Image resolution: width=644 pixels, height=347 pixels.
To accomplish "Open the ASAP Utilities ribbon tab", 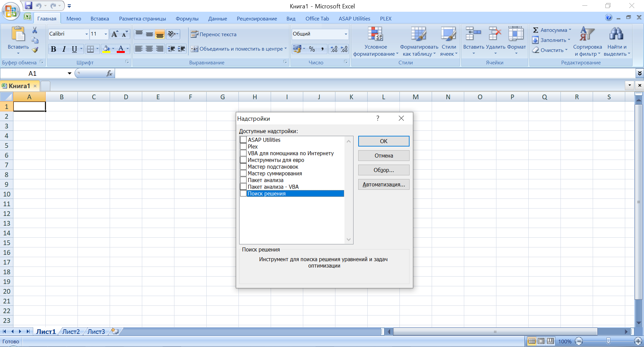I will click(x=354, y=18).
